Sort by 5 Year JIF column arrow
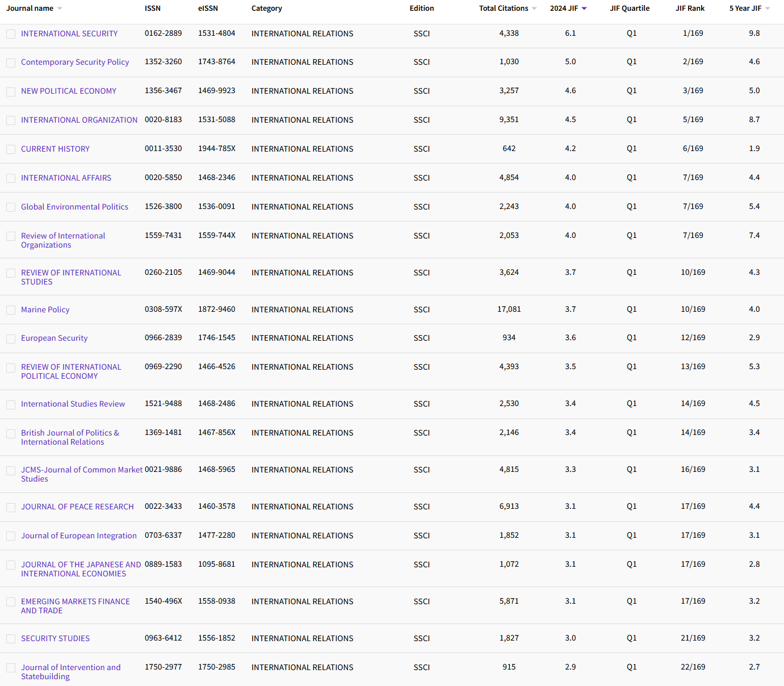This screenshot has height=686, width=784. [768, 9]
